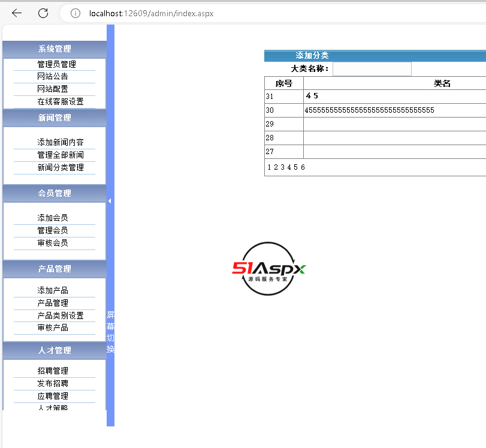
Task: Open 添加产品 in the sidebar
Action: pyautogui.click(x=53, y=290)
